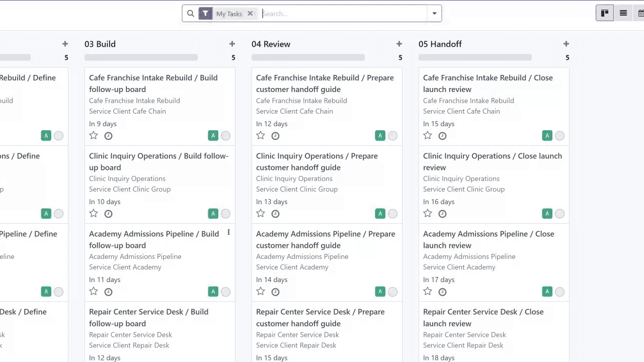Remove the My Tasks filter
Image resolution: width=644 pixels, height=362 pixels.
pos(250,14)
